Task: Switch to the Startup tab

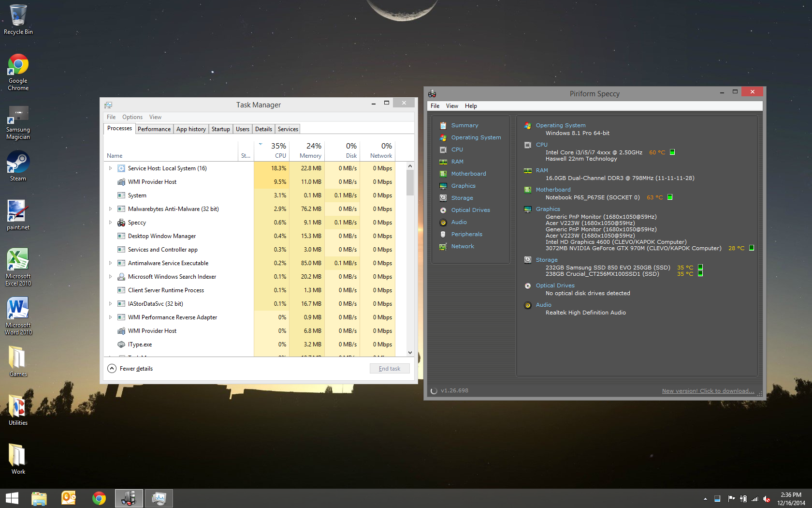Action: (221, 129)
